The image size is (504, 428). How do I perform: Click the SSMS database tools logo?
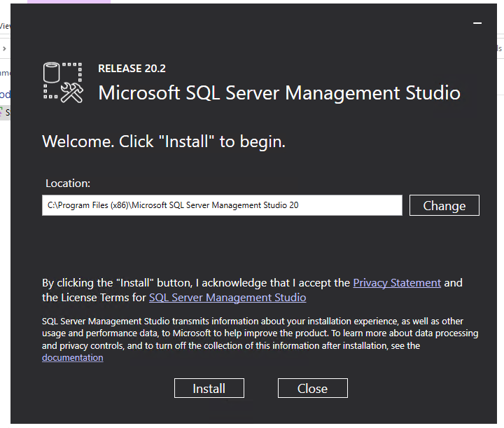(x=63, y=83)
